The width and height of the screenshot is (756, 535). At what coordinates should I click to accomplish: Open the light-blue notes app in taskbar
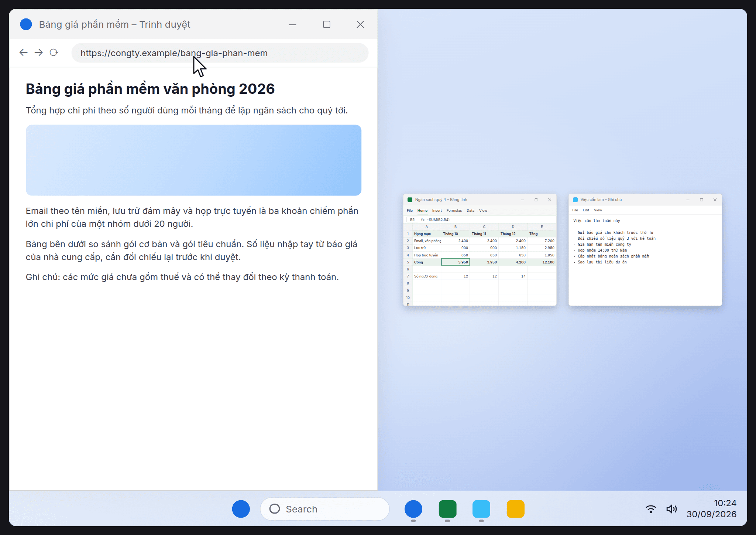coord(481,509)
